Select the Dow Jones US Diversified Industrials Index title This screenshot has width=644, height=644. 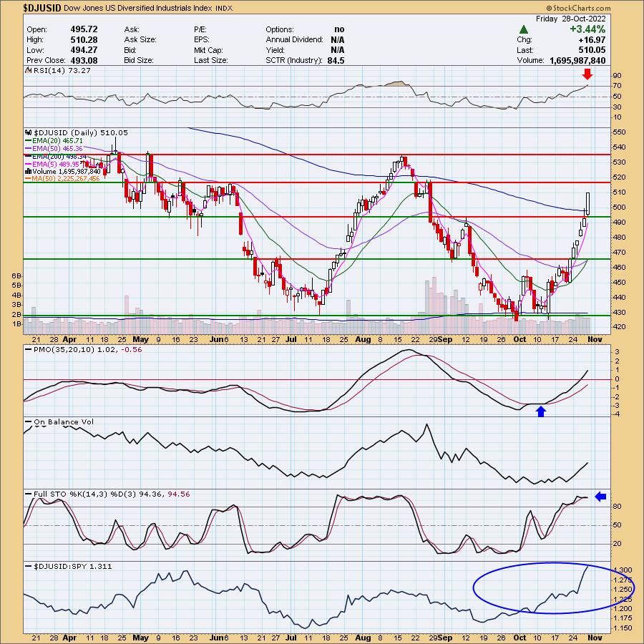[138, 8]
